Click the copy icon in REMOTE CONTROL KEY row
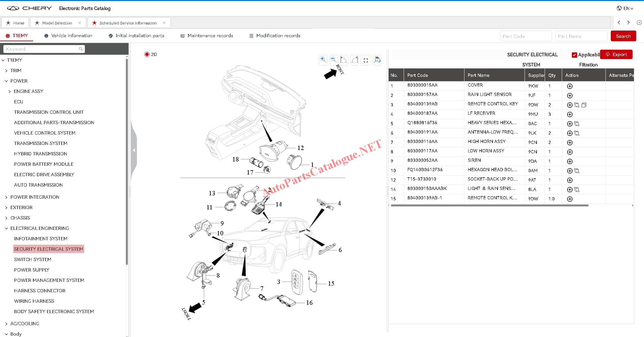The width and height of the screenshot is (644, 337). pos(584,105)
